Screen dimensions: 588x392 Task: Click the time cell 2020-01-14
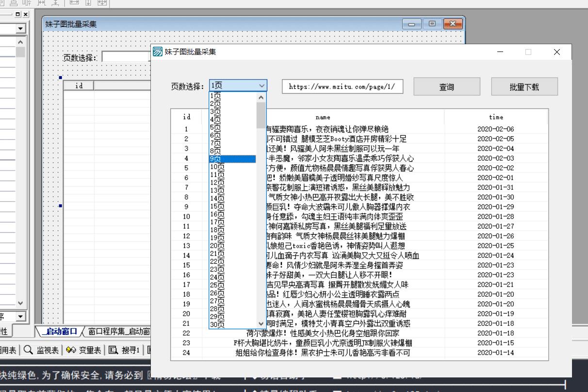point(495,353)
